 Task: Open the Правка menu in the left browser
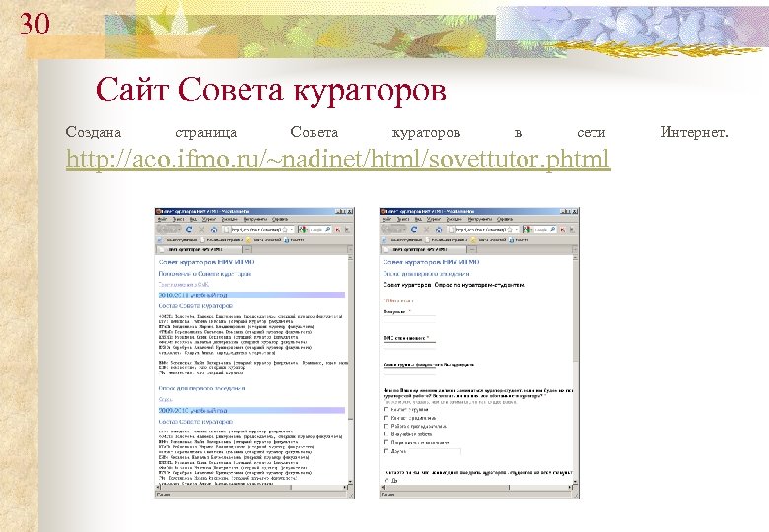pos(178,219)
